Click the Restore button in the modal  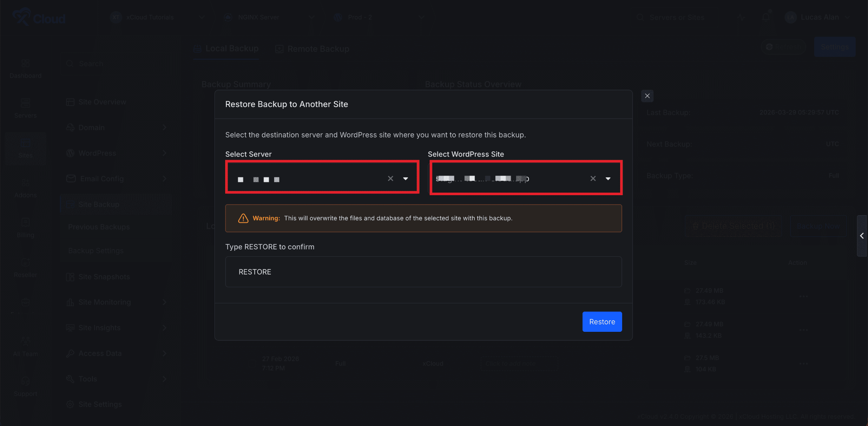(602, 322)
